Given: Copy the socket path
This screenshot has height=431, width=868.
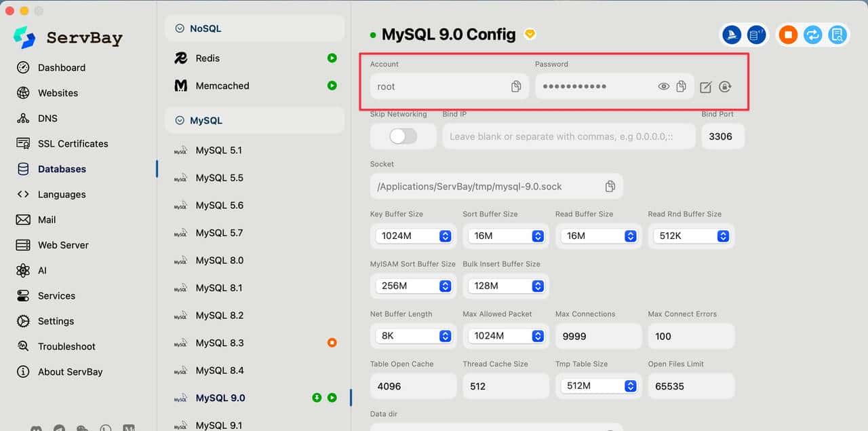Looking at the screenshot, I should pos(610,187).
